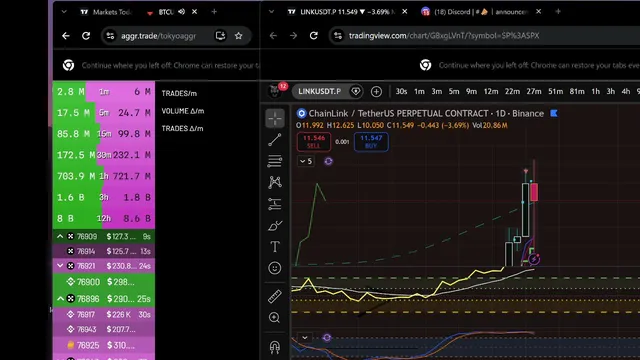Click the 11.547 BUY button
The image size is (640, 360).
click(x=371, y=142)
